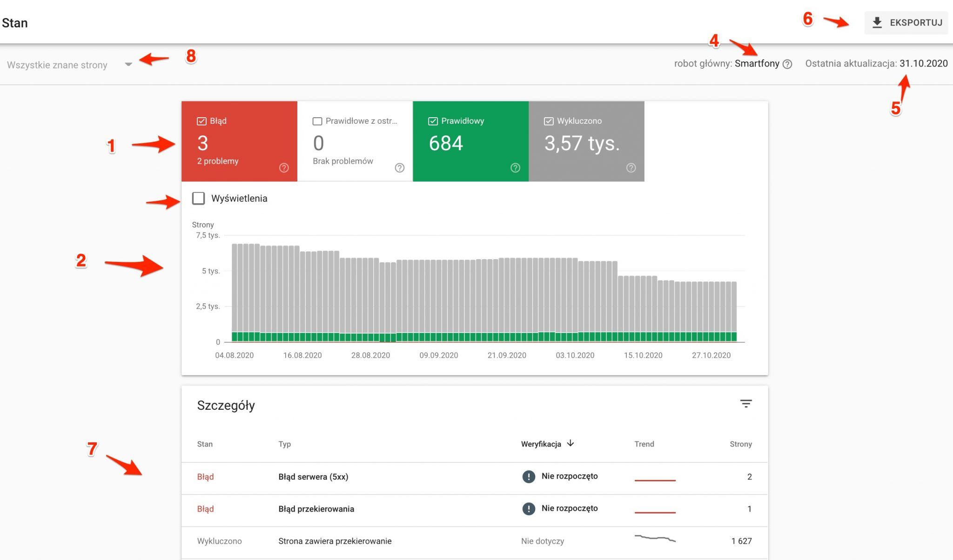Toggle the Prawidłowy checkbox in green card
This screenshot has height=560, width=953.
pos(433,121)
